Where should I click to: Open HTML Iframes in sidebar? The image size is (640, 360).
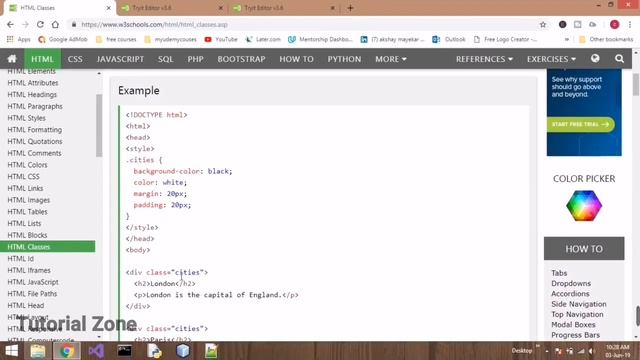click(29, 271)
